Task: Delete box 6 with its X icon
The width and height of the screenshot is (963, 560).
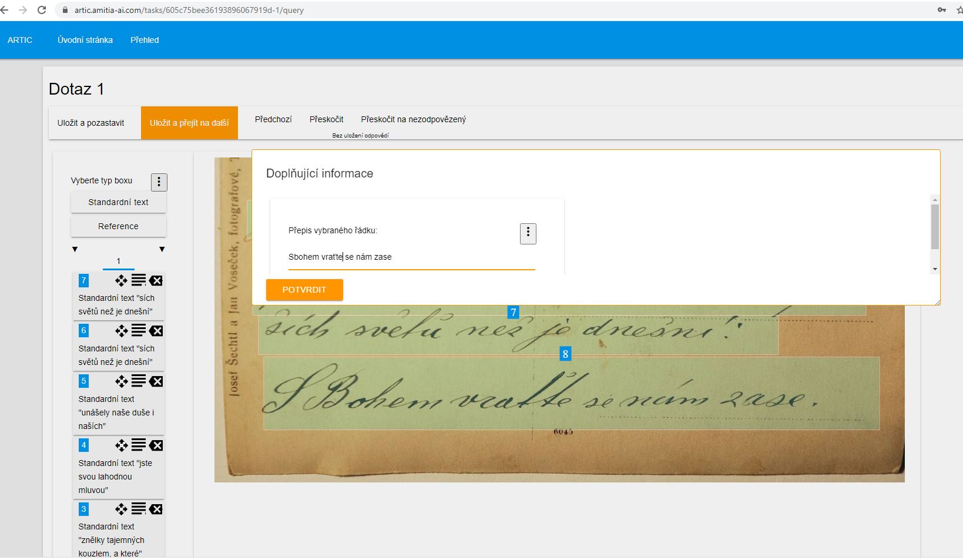Action: point(156,331)
